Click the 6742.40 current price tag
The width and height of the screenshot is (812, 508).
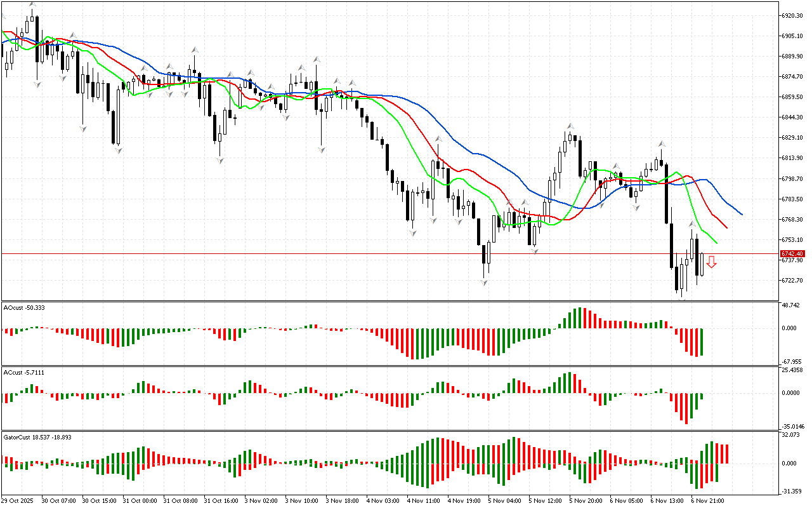click(792, 253)
